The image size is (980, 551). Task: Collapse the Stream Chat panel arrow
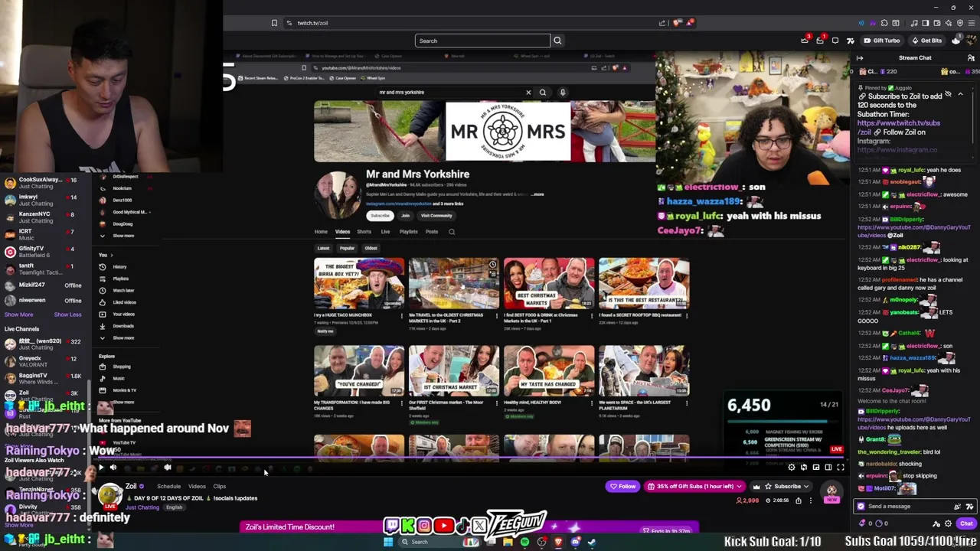click(860, 58)
